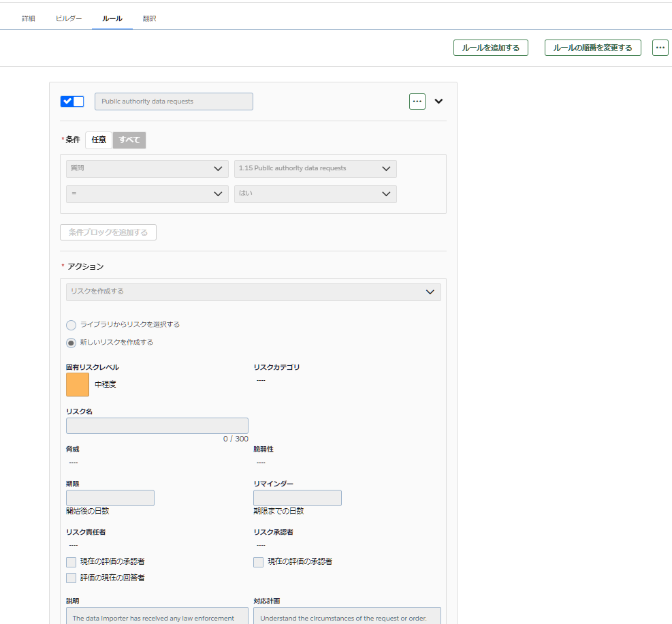Open the 1.15 Public authority data requests dropdown
Image resolution: width=672 pixels, height=624 pixels.
[x=315, y=169]
